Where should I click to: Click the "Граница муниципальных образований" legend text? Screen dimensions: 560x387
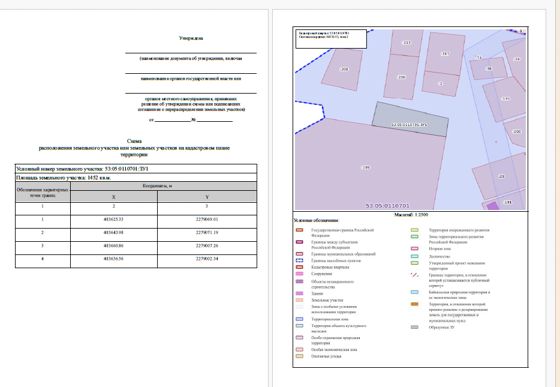[x=344, y=254]
